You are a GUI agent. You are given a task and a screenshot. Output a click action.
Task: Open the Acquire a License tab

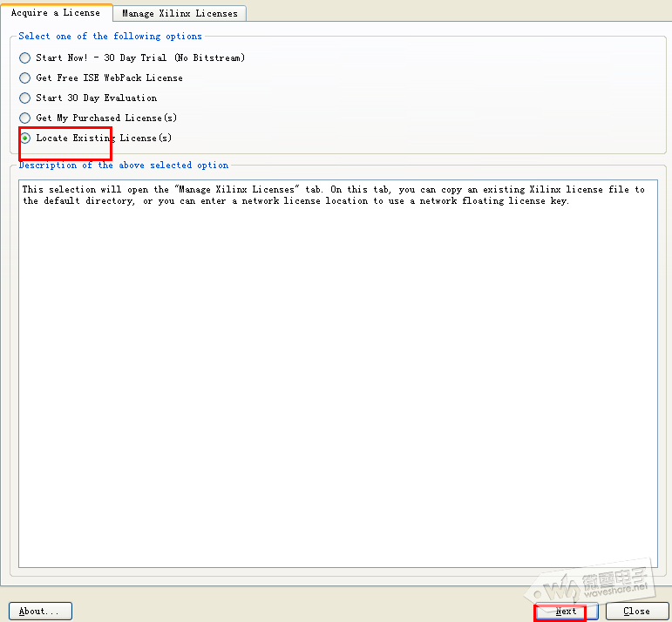(x=56, y=12)
